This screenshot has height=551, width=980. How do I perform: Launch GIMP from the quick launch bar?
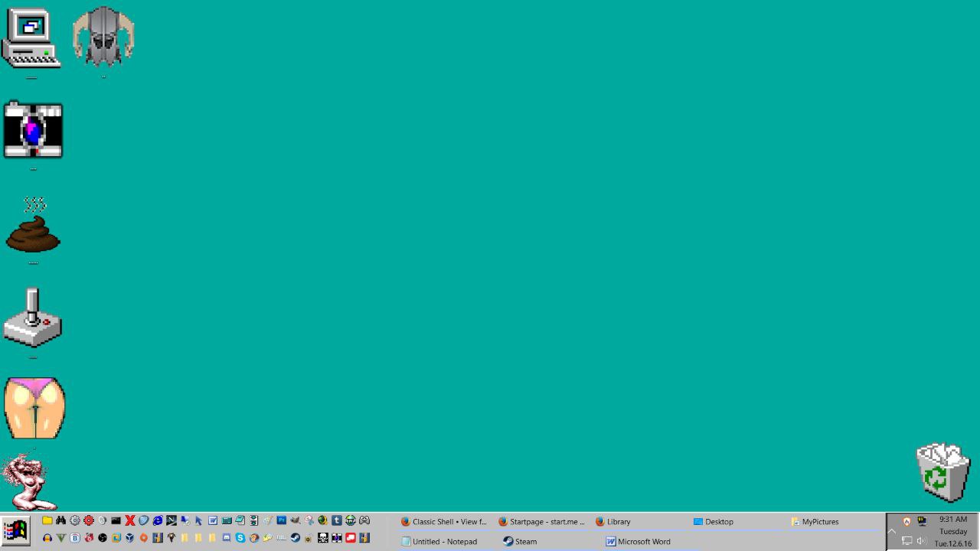pyautogui.click(x=296, y=520)
